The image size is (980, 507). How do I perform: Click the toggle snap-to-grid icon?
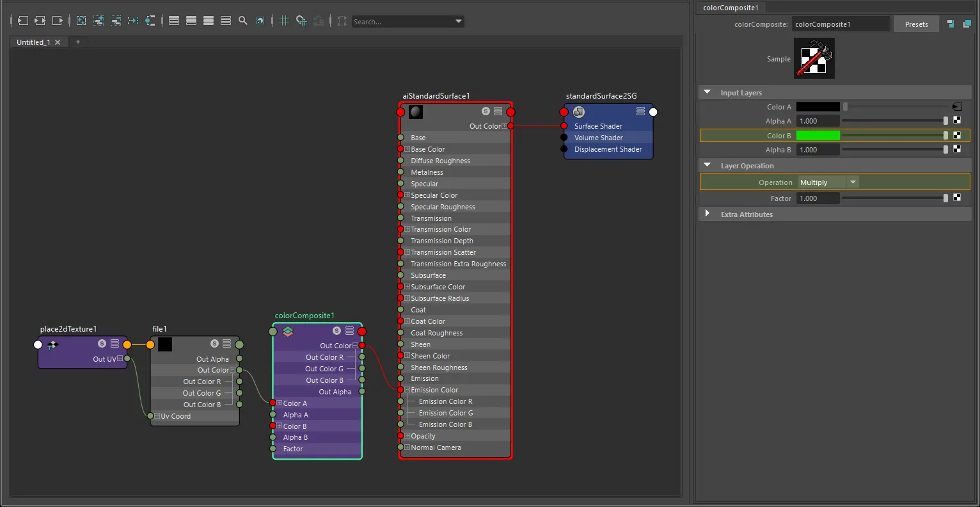tap(301, 20)
